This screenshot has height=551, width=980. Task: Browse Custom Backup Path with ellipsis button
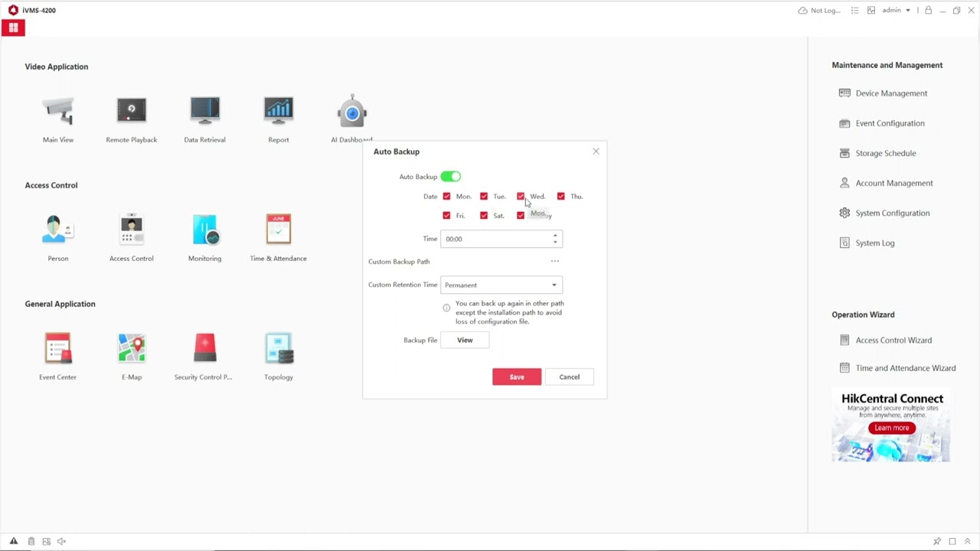(555, 262)
